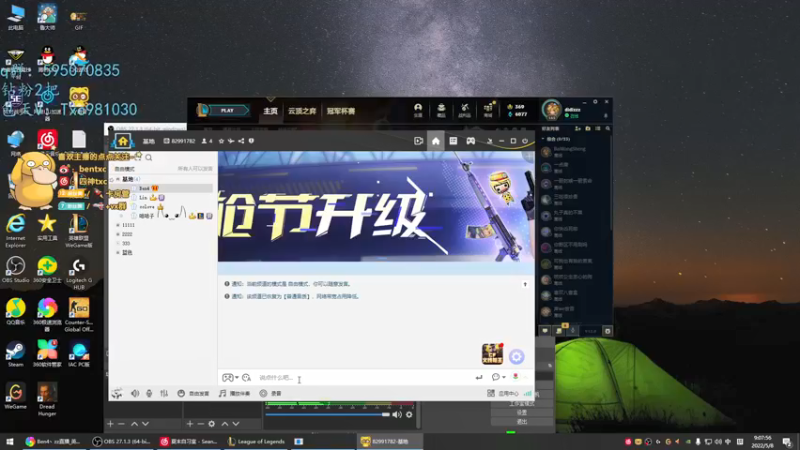Open the YY channel home logo
This screenshot has height=450, width=800.
click(x=123, y=141)
